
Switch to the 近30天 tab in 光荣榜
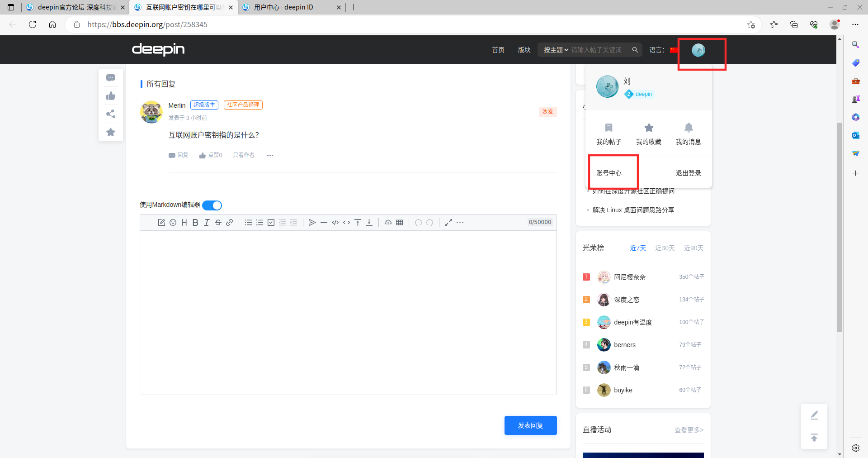tap(665, 248)
